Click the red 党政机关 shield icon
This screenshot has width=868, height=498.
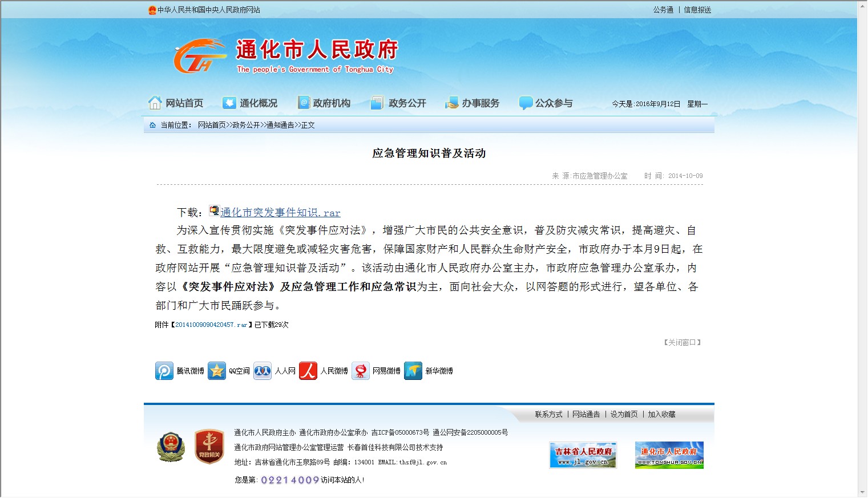pos(209,447)
